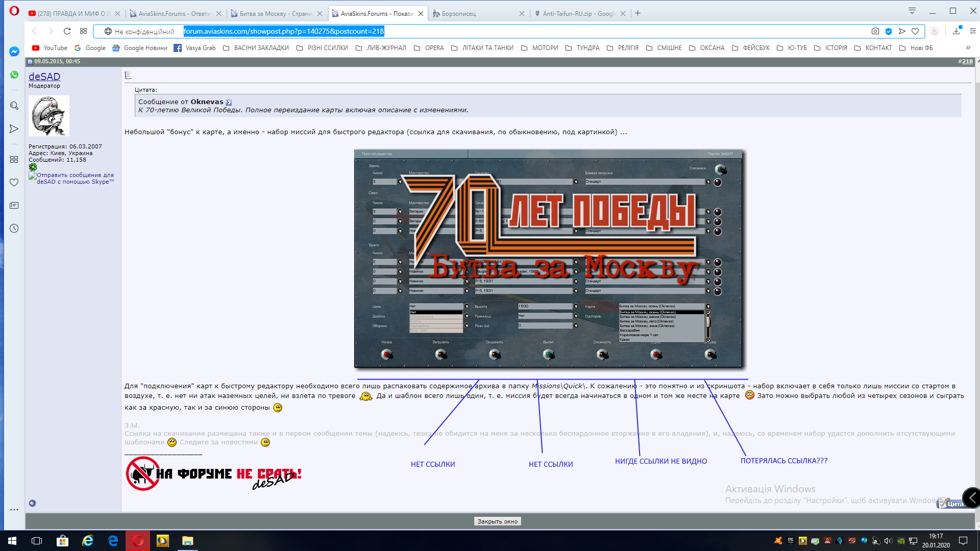Open WhatsApp sidebar panel
Viewport: 980px width, 551px height.
14,75
